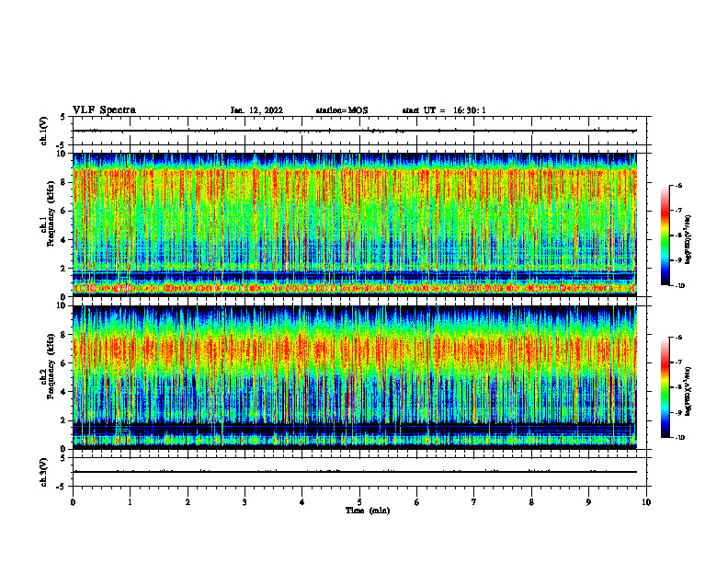The image size is (728, 563).
Task: Click the 2 kHz tick on ch.1 frequency axis
Action: pos(64,268)
